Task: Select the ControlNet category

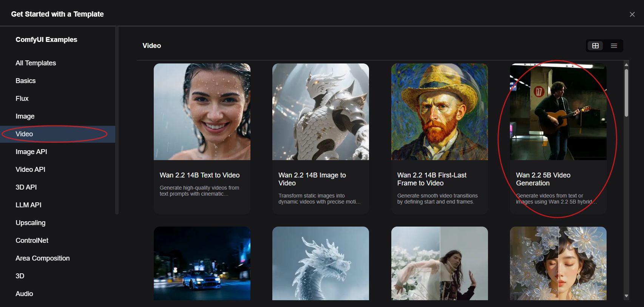Action: pyautogui.click(x=57, y=241)
